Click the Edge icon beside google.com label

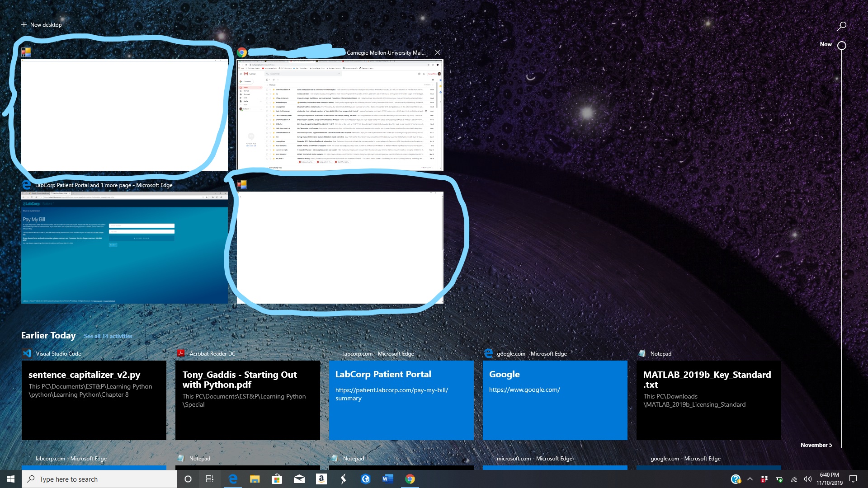tap(488, 353)
